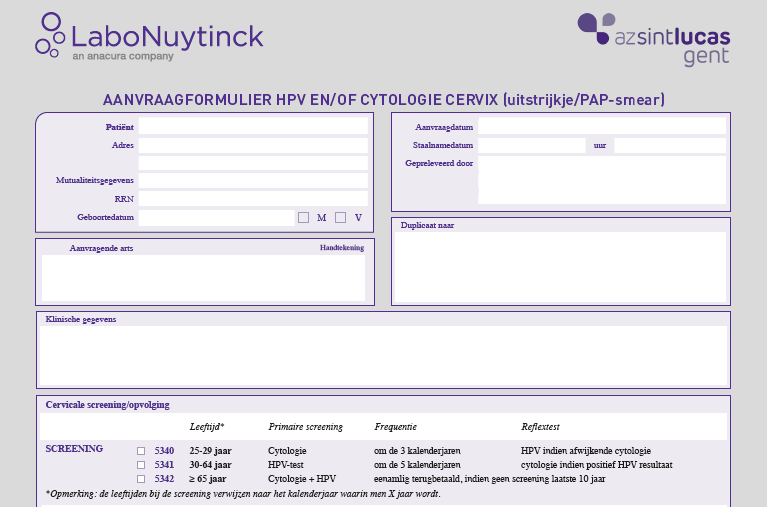Click the 'Frequentie' column header
This screenshot has width=767, height=507.
pyautogui.click(x=396, y=427)
